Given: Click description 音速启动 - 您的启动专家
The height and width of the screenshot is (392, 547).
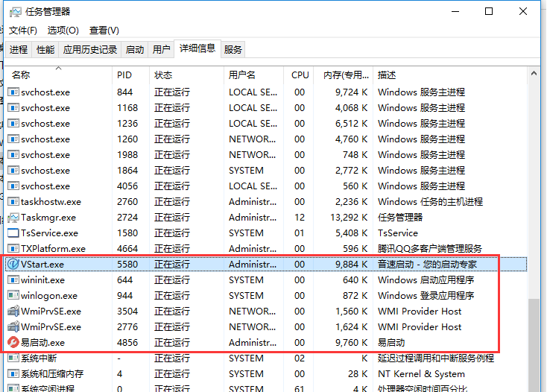Looking at the screenshot, I should tap(427, 265).
